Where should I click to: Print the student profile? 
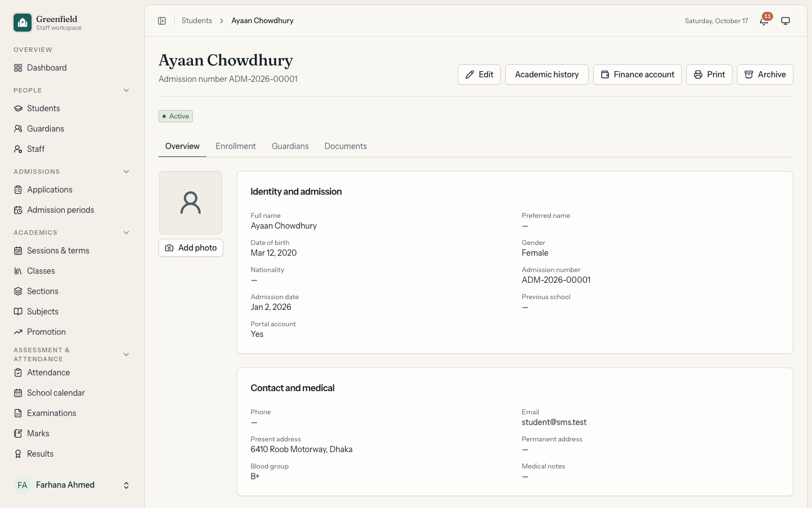point(709,75)
